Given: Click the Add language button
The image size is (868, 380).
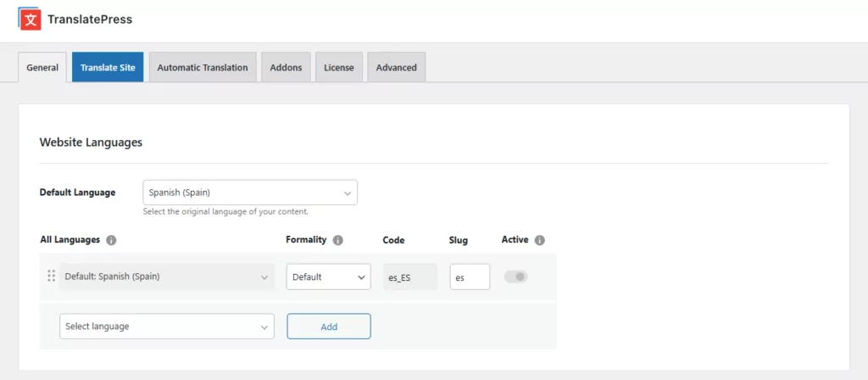Looking at the screenshot, I should pos(329,327).
